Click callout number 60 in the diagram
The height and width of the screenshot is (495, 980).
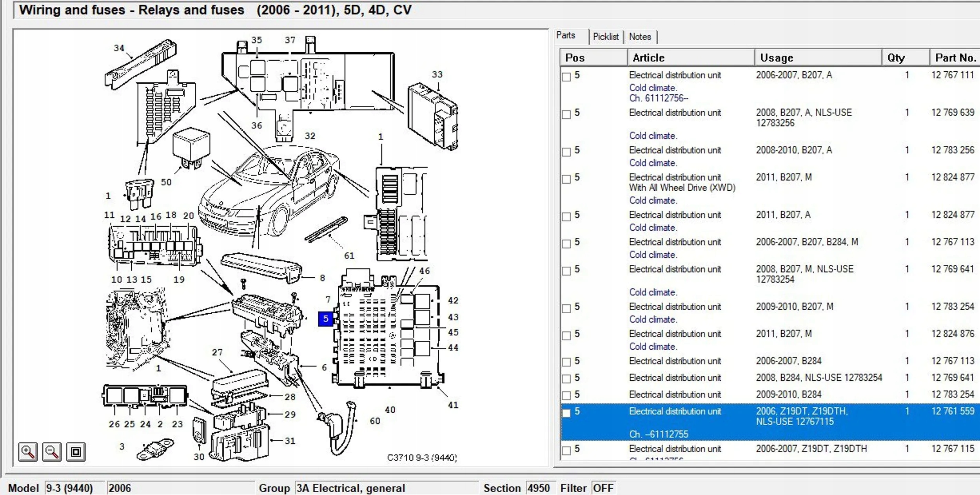click(x=375, y=421)
